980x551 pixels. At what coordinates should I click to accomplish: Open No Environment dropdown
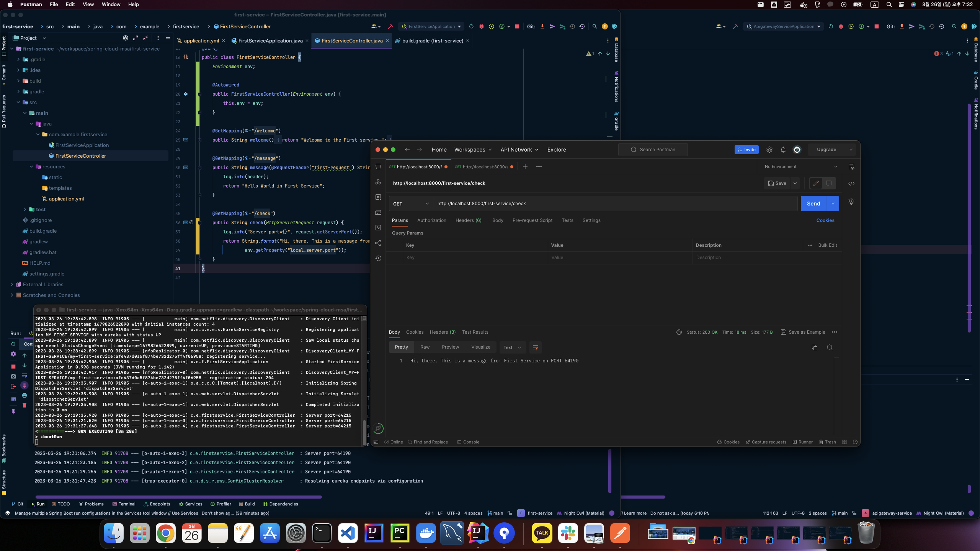pos(800,166)
